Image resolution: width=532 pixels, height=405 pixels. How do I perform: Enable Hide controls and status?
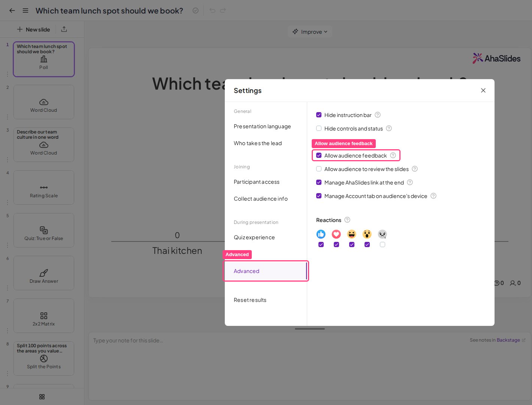pyautogui.click(x=319, y=128)
